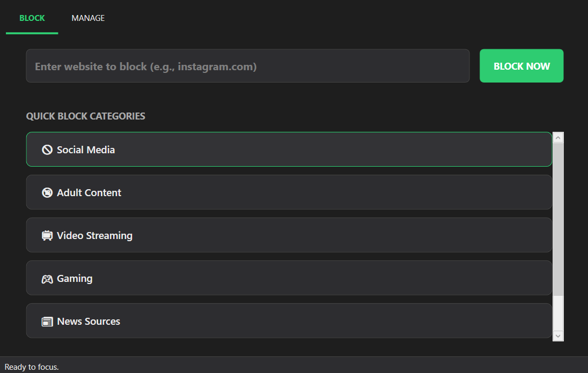
Task: Click the game controller icon for Gaming
Action: (x=47, y=279)
